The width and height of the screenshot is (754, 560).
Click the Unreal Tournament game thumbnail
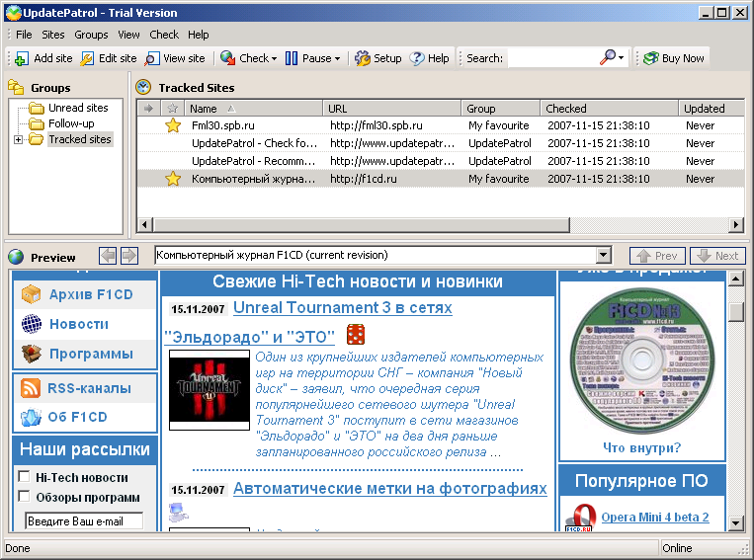[x=209, y=390]
